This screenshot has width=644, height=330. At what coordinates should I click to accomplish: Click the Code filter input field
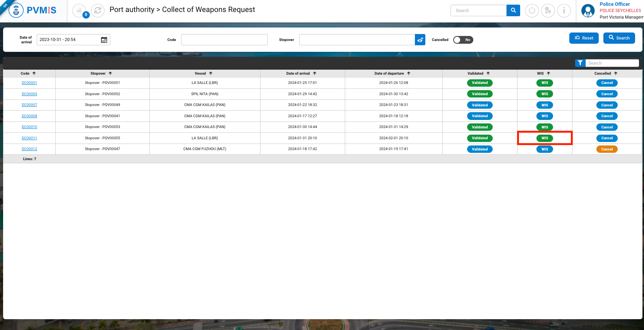[224, 40]
